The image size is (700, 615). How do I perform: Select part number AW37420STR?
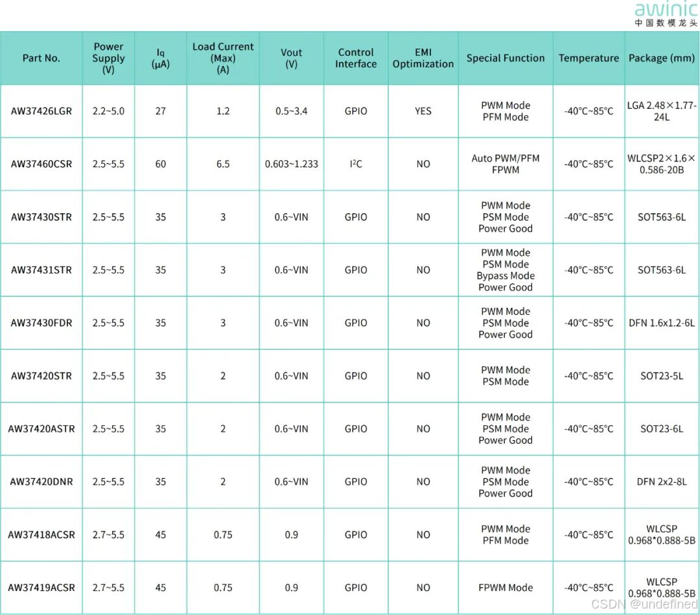(x=41, y=376)
